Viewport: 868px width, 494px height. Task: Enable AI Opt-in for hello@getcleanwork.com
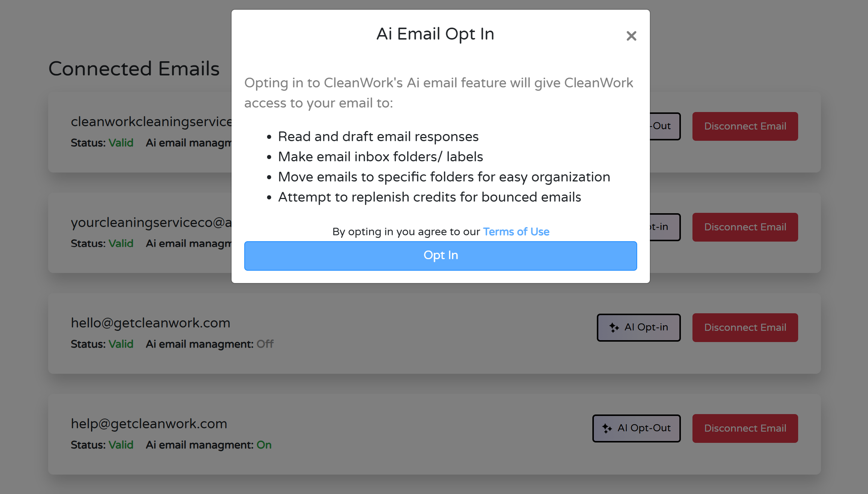click(x=638, y=327)
